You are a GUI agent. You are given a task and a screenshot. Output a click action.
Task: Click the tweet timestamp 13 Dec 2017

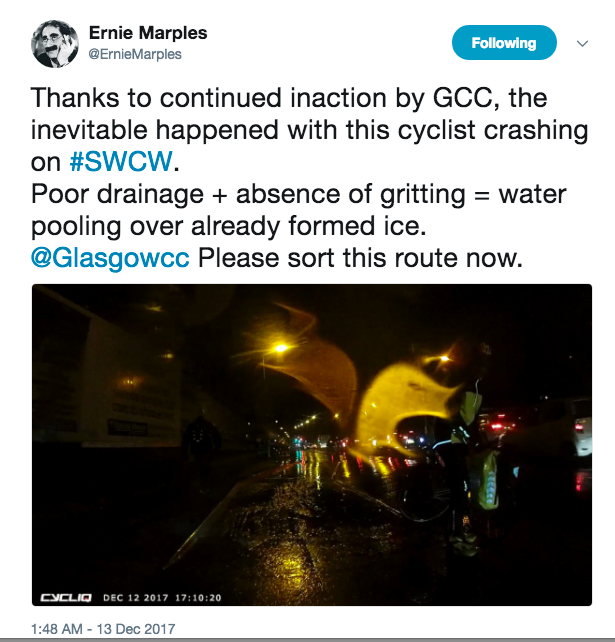[x=103, y=628]
